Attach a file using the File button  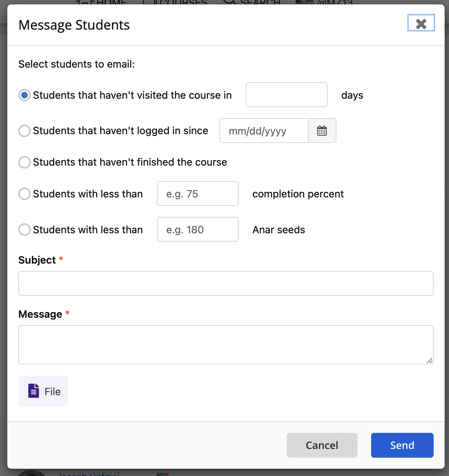click(43, 391)
